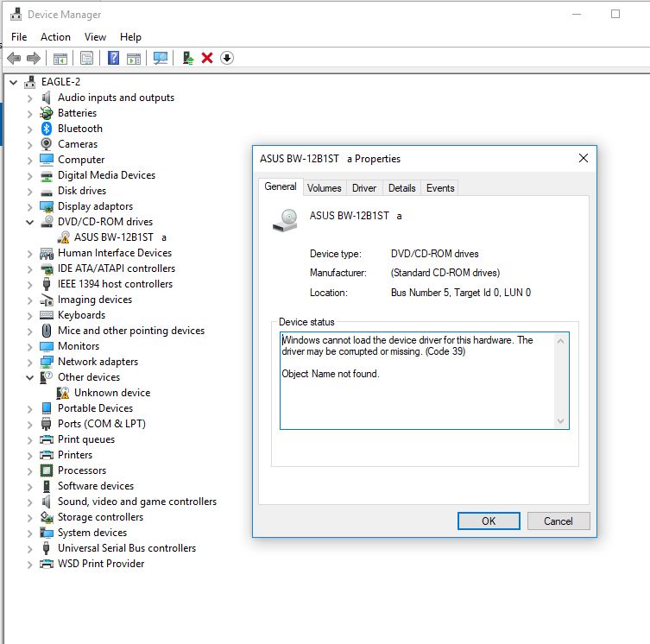
Task: Select Software devices in the tree
Action: [96, 486]
